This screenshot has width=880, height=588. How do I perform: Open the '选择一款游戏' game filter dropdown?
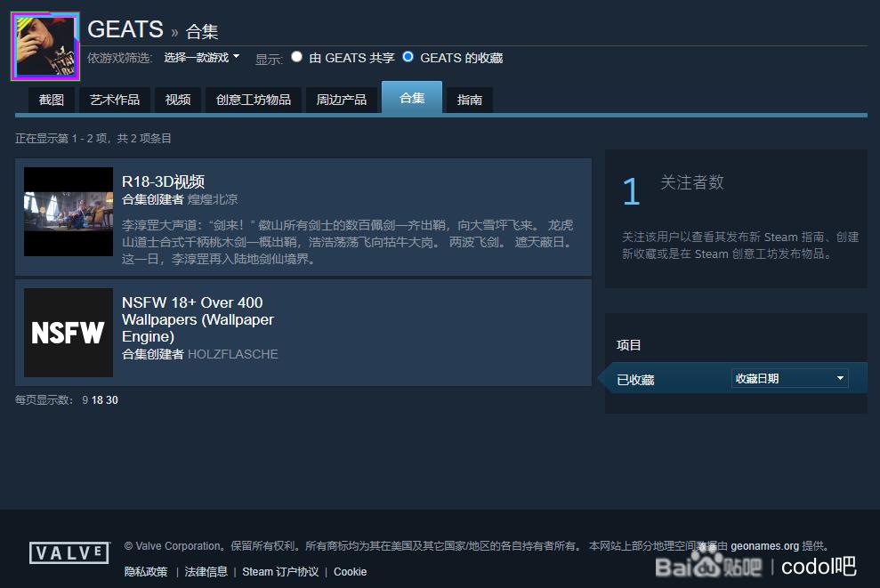201,57
